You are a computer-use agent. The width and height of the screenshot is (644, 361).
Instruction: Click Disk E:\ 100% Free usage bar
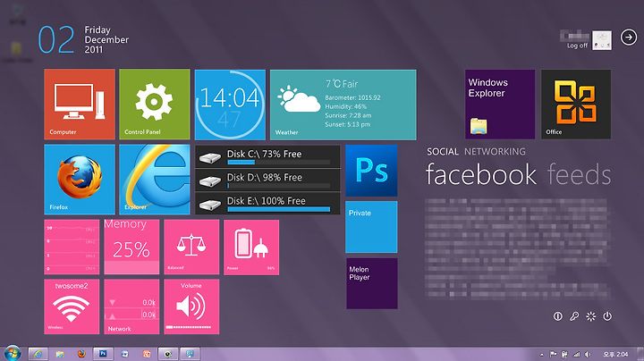click(x=279, y=209)
